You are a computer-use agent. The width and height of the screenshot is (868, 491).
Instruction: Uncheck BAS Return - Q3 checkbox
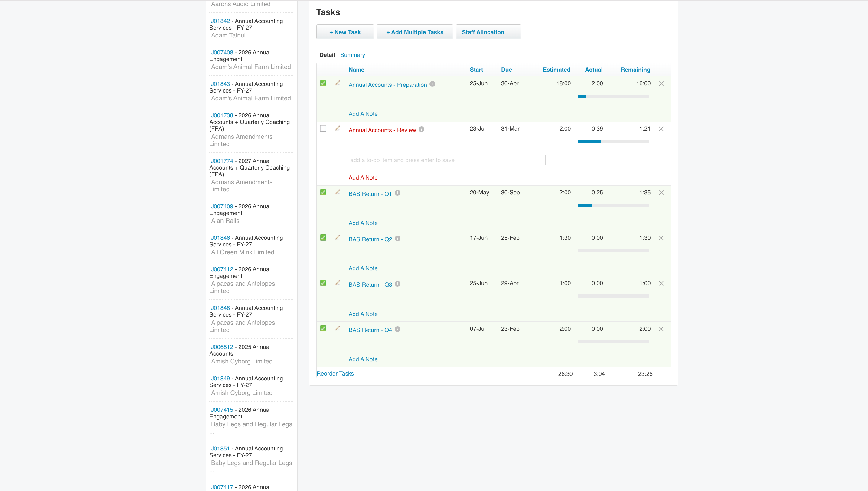click(x=323, y=283)
